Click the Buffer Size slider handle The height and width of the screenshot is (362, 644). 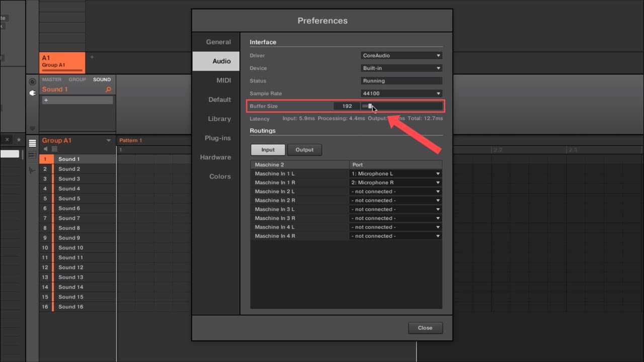tap(370, 106)
